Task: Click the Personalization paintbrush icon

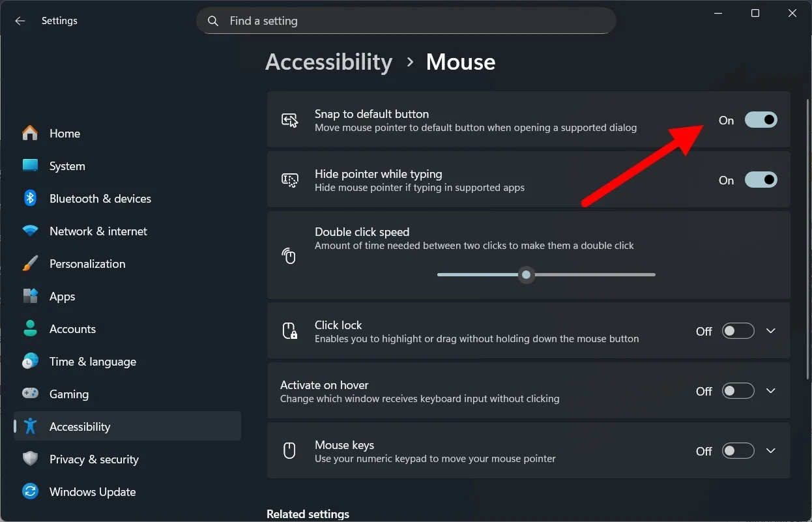Action: tap(30, 263)
